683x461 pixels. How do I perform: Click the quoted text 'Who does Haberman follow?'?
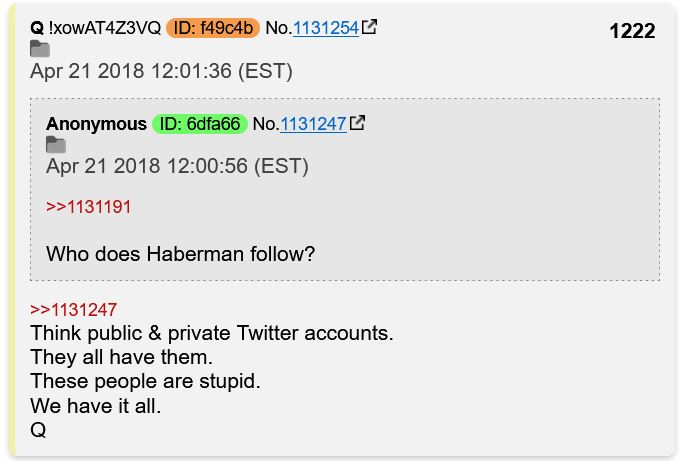click(x=180, y=254)
